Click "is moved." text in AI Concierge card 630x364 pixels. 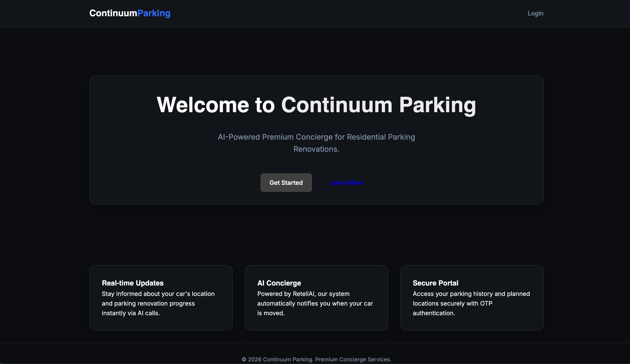tap(271, 313)
